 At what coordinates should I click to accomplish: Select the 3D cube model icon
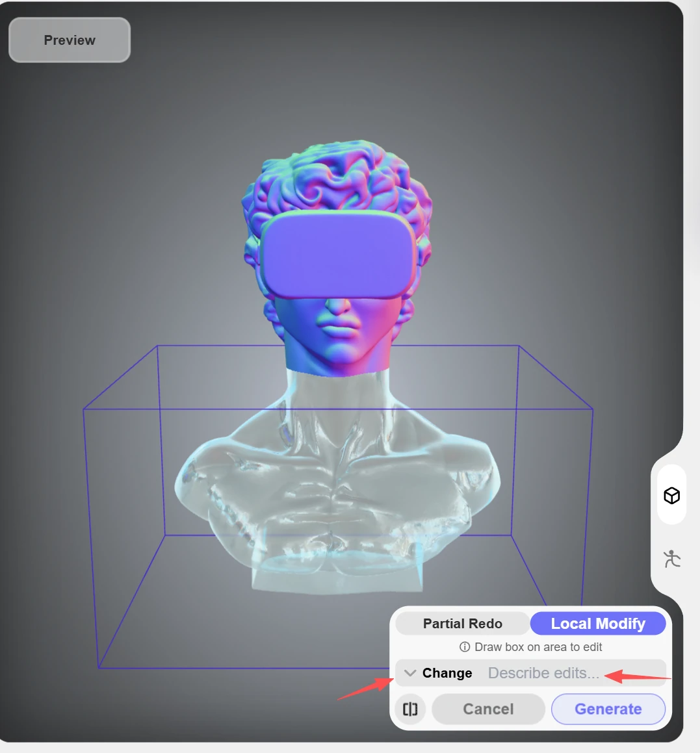tap(671, 495)
